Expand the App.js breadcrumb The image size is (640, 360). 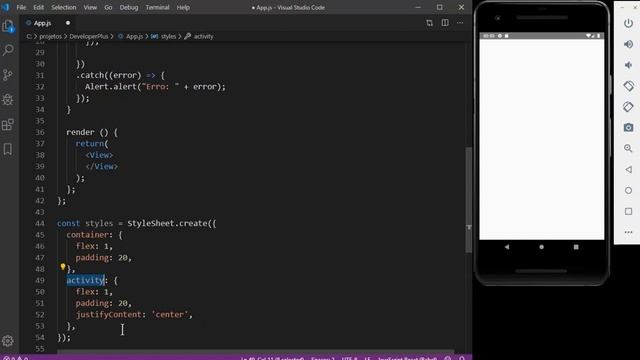coord(134,36)
